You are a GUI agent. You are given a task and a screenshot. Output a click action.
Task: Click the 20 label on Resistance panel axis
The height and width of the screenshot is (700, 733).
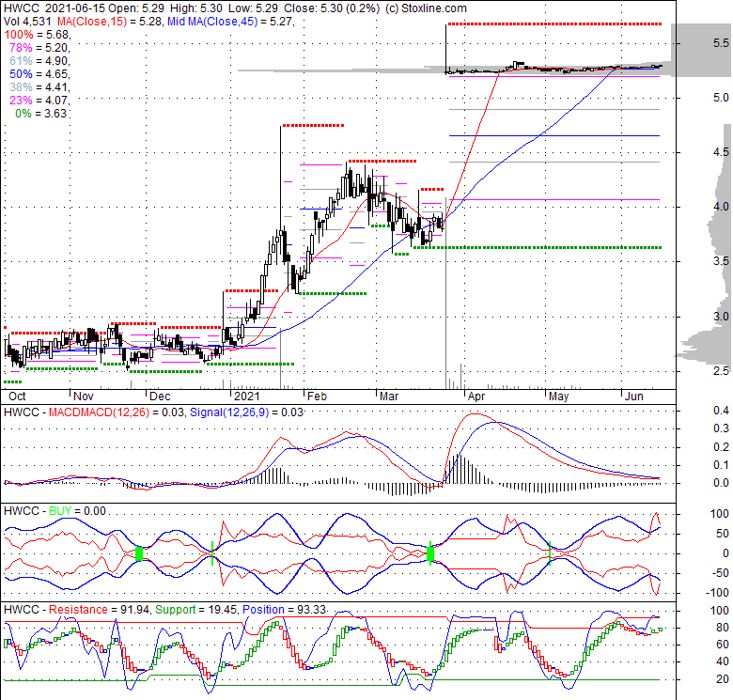[723, 679]
